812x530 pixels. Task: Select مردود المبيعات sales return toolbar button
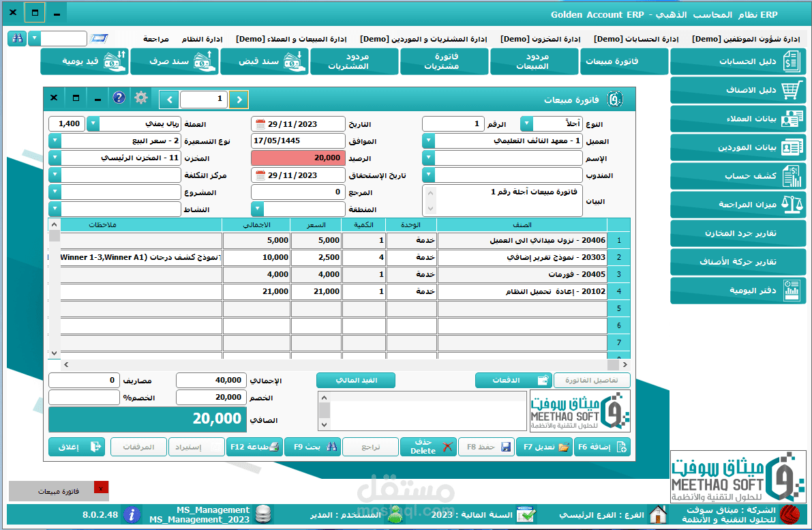[x=534, y=61]
